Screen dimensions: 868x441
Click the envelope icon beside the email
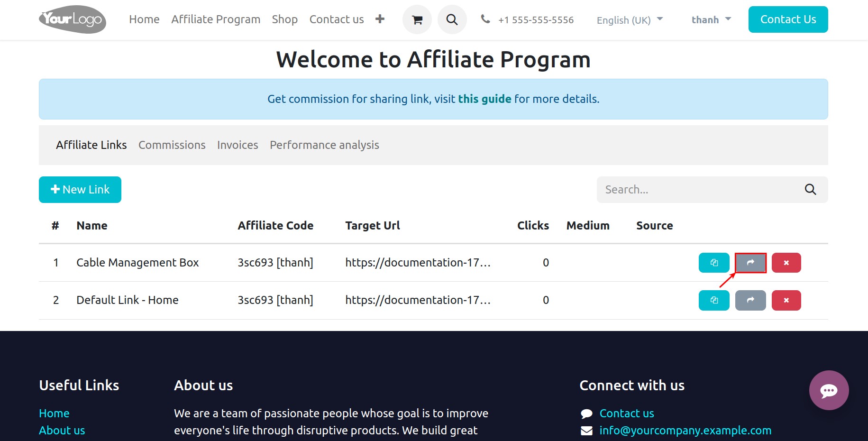[x=586, y=431]
